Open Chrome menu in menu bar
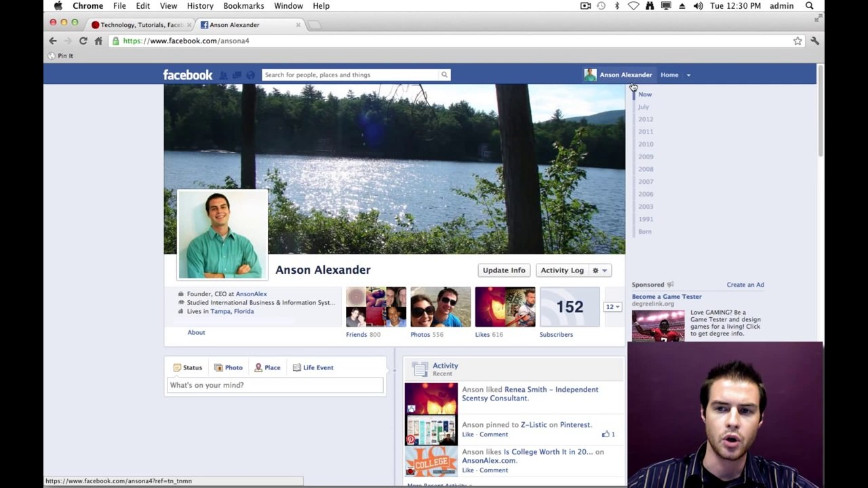Viewport: 868px width, 488px height. coord(87,6)
